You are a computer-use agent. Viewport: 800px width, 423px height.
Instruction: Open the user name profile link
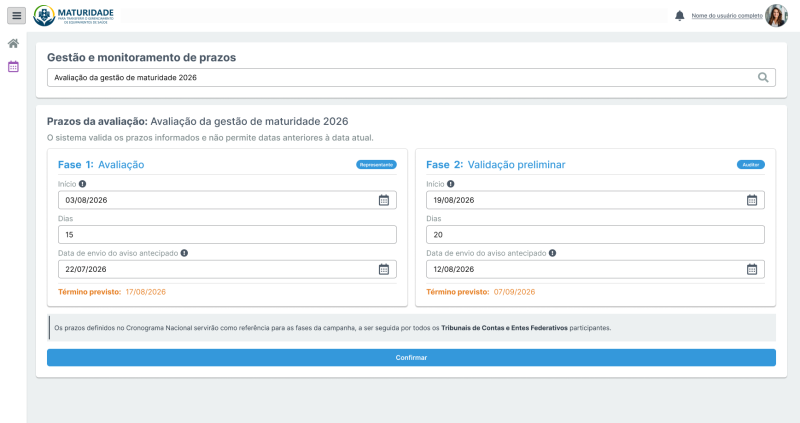point(727,16)
